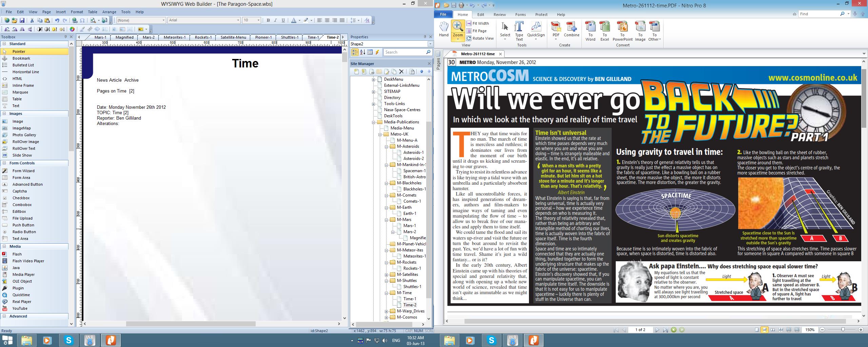
Task: Open the Nitro File button
Action: 443,14
